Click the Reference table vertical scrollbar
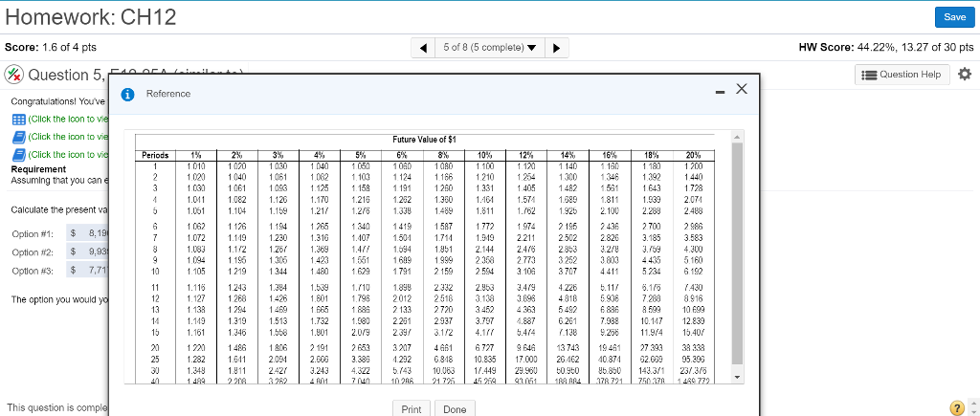Image resolution: width=980 pixels, height=416 pixels. point(736,258)
